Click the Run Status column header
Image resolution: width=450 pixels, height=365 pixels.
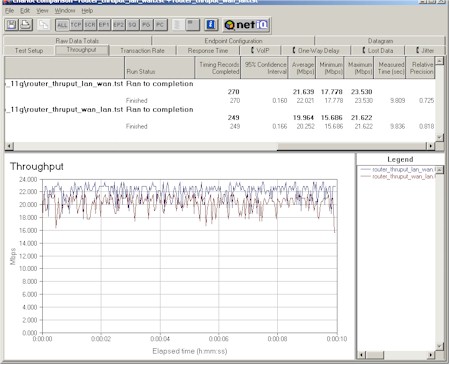(x=160, y=68)
